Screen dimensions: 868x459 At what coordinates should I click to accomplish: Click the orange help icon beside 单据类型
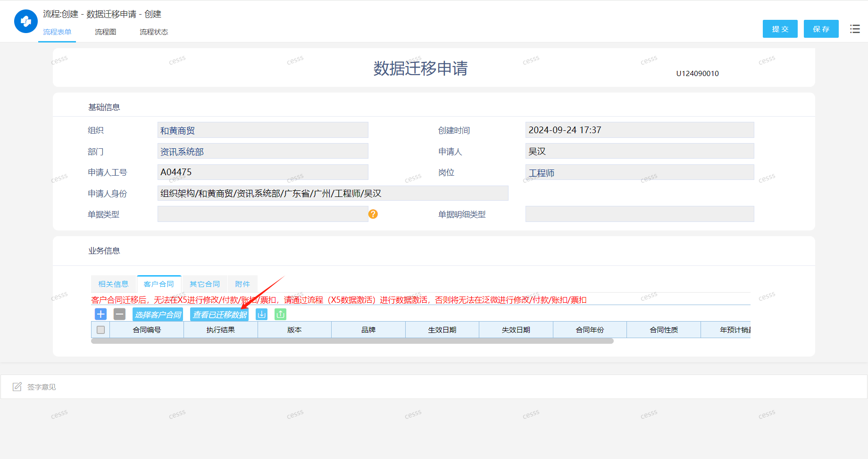[x=373, y=214]
